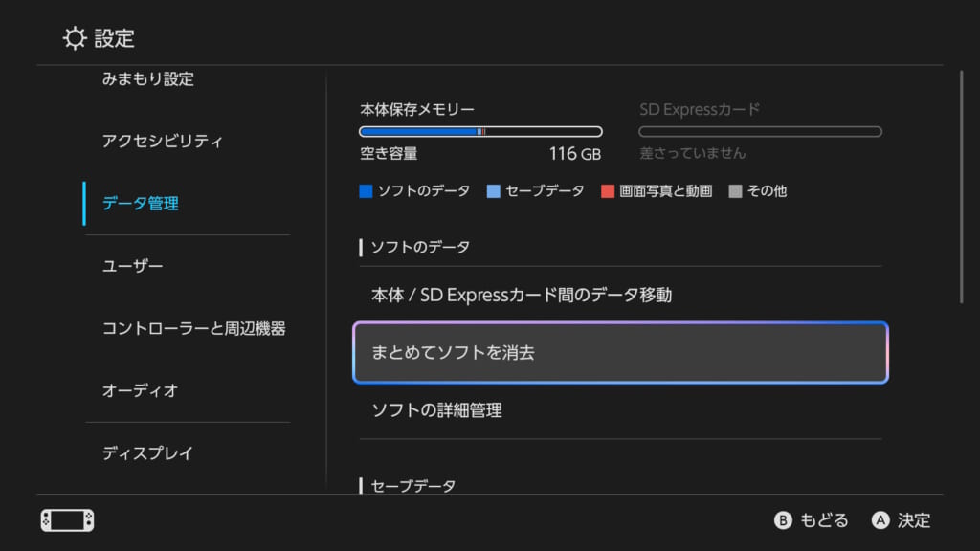Go to オーディオ settings
The height and width of the screenshot is (551, 980).
141,391
